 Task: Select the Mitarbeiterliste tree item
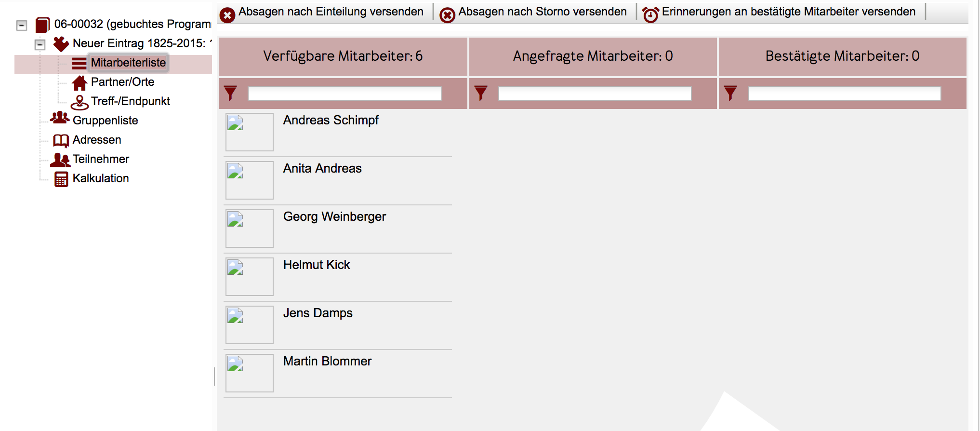128,63
